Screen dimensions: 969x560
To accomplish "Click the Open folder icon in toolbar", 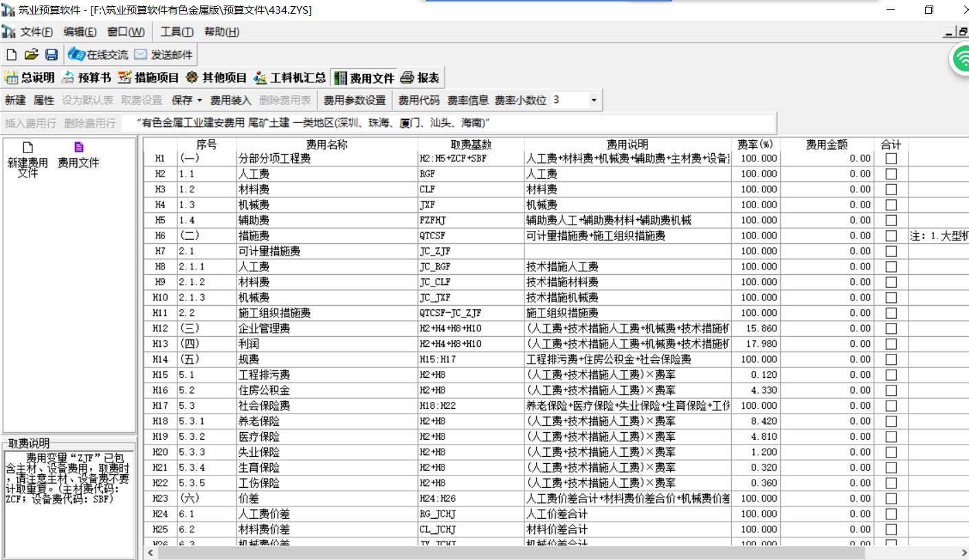I will click(32, 55).
